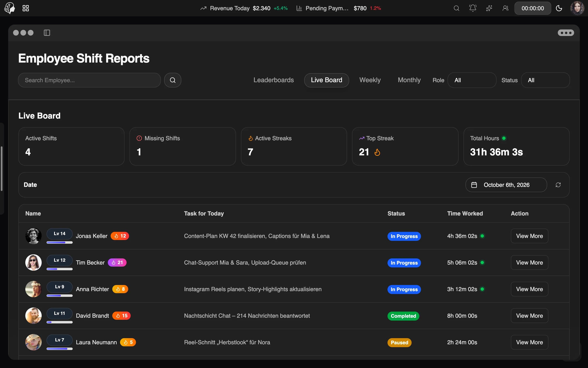
Task: Click the Total Hours 31h 36m 3s value
Action: click(496, 152)
